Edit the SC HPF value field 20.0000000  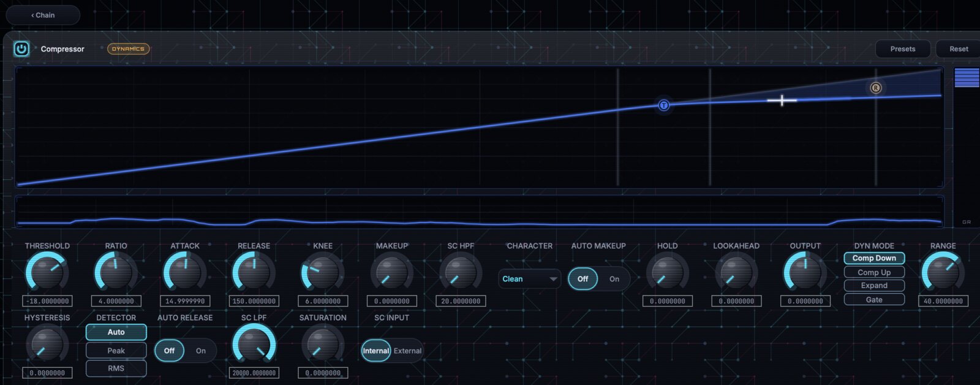pyautogui.click(x=461, y=301)
